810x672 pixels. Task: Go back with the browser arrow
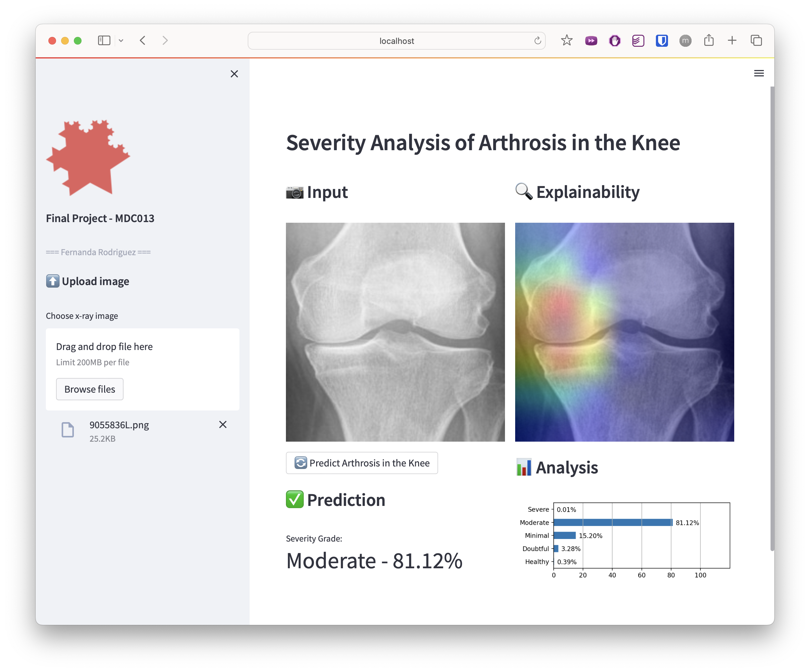tap(143, 40)
